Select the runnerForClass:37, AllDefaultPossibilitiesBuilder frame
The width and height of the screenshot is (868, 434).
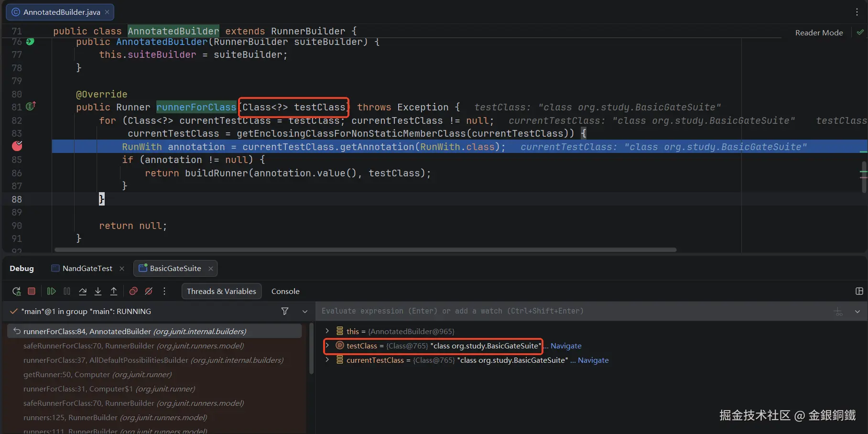click(154, 360)
